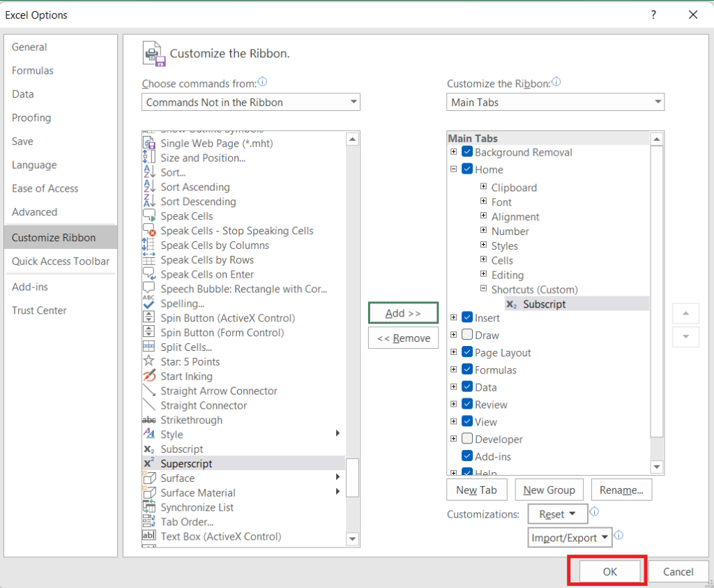Click the Subscript icon under Shortcuts (Custom)
This screenshot has width=714, height=588.
click(x=512, y=304)
